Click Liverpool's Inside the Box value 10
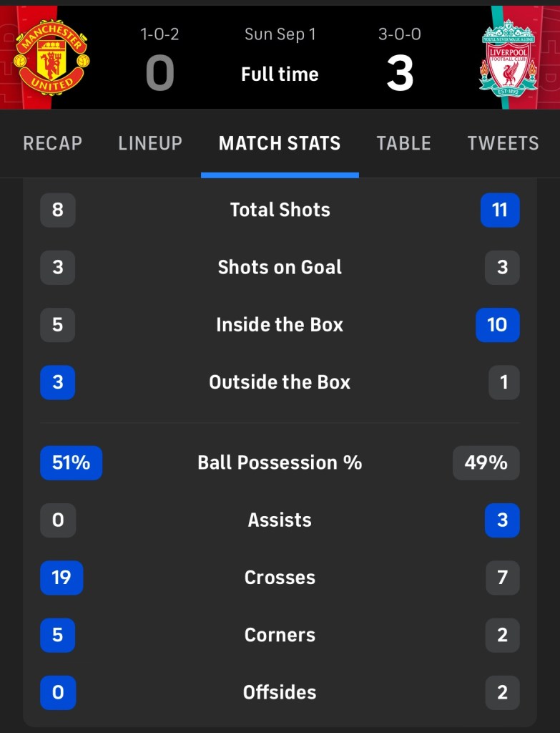 [497, 325]
